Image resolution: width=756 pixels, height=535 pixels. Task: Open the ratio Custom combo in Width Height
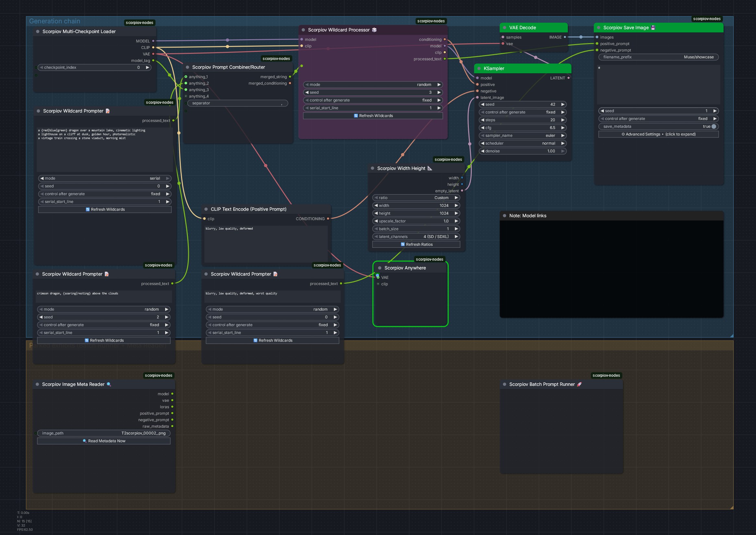[x=416, y=198]
